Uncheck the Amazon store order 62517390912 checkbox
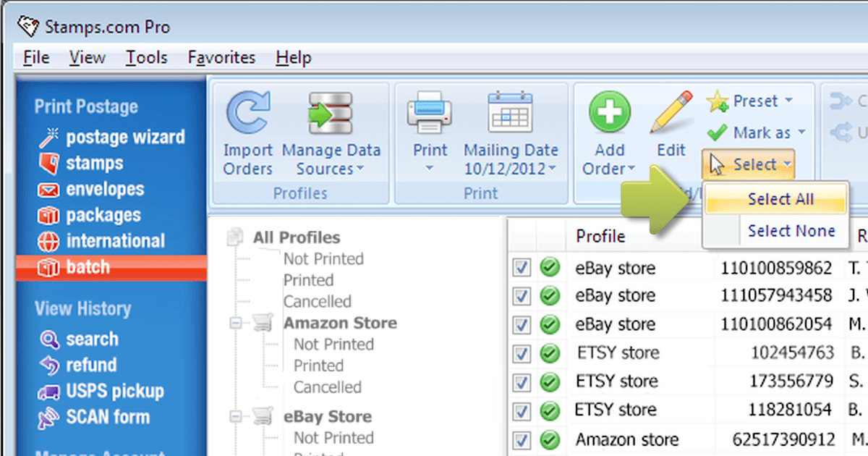 coord(522,439)
